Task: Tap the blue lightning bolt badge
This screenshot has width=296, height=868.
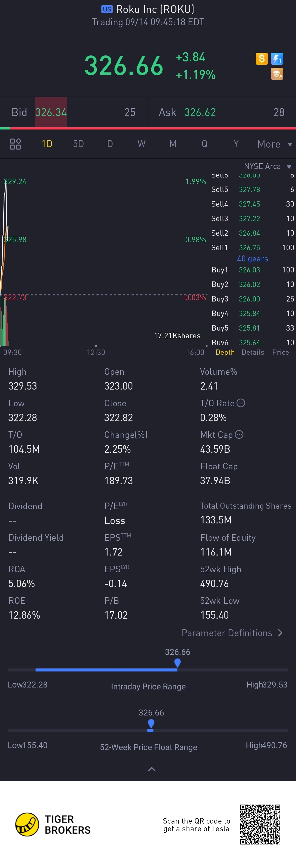Action: [x=277, y=59]
